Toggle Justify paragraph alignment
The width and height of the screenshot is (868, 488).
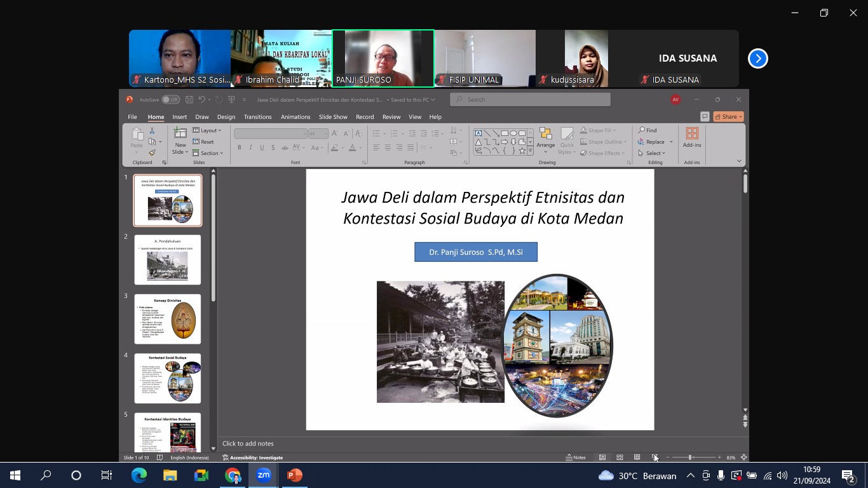click(x=410, y=147)
